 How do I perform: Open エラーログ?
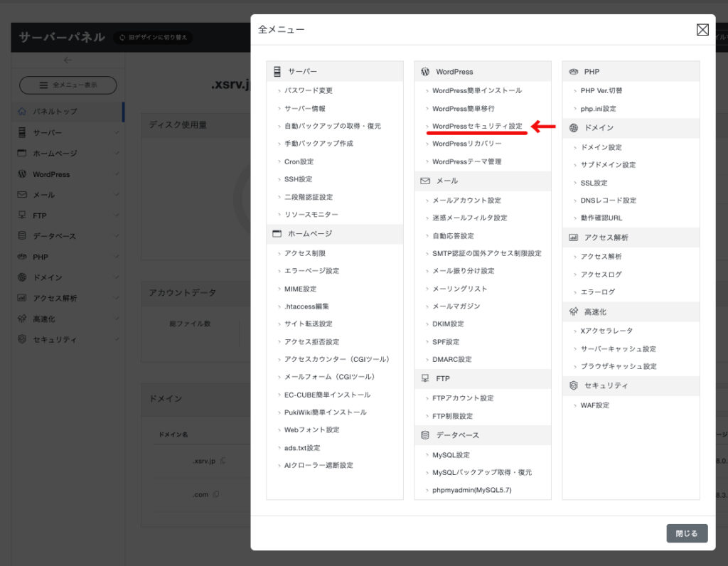pos(597,292)
